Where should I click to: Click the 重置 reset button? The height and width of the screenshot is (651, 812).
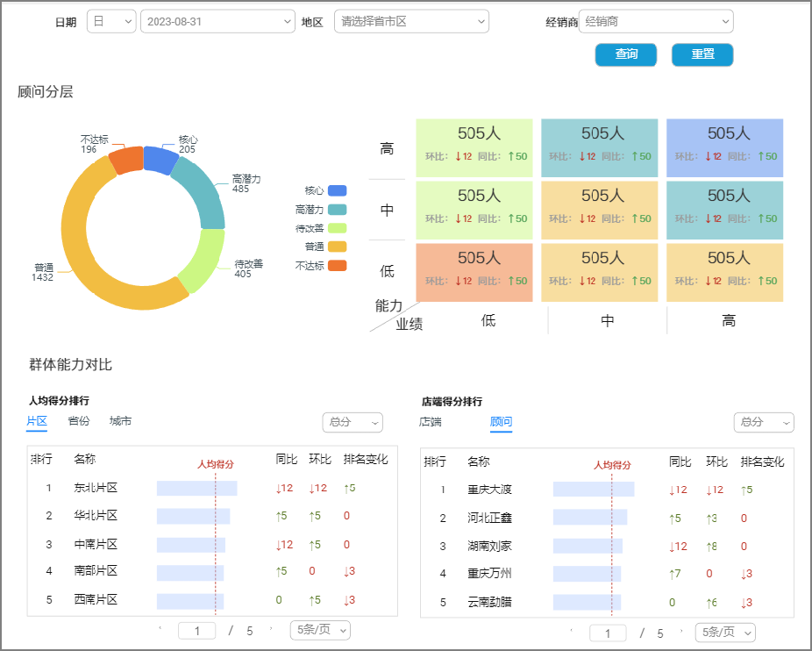click(702, 54)
